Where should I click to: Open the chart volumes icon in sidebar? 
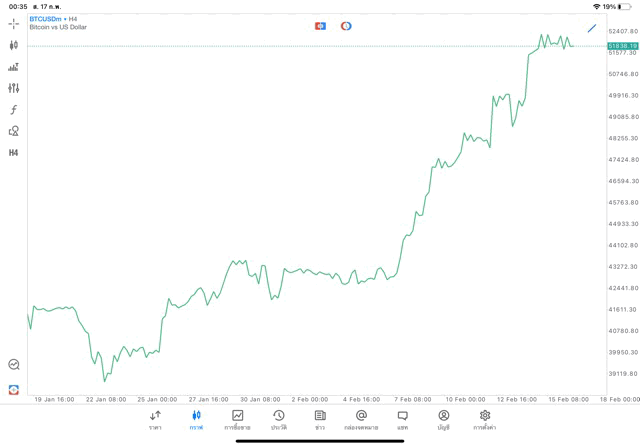[x=14, y=67]
